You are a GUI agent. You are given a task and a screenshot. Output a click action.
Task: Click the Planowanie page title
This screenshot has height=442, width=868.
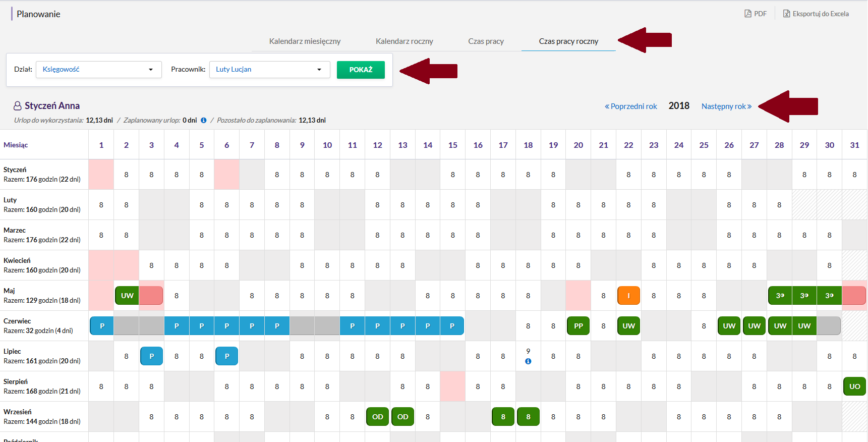pyautogui.click(x=38, y=14)
